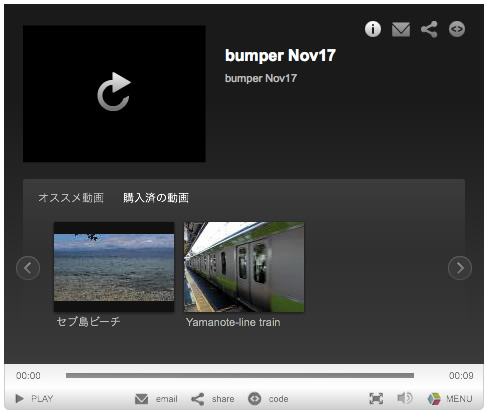Open the Yamanote-line train thumbnail
The image size is (485, 413).
pos(244,267)
